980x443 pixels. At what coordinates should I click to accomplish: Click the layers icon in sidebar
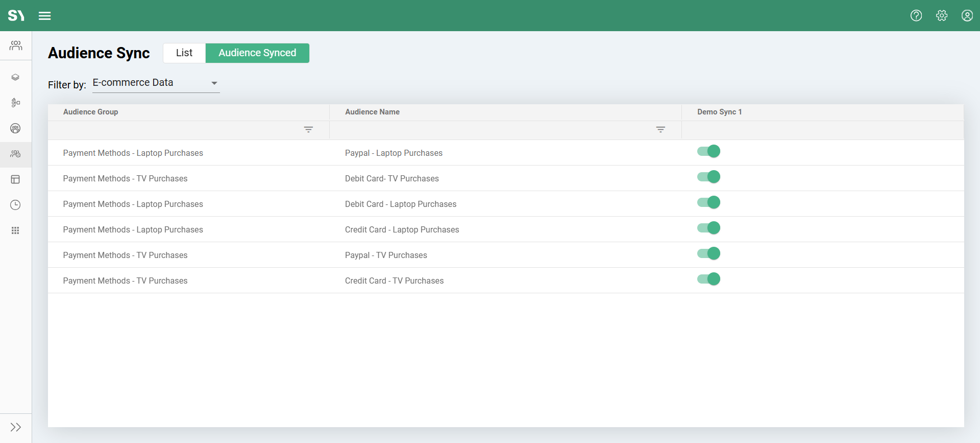pyautogui.click(x=15, y=77)
